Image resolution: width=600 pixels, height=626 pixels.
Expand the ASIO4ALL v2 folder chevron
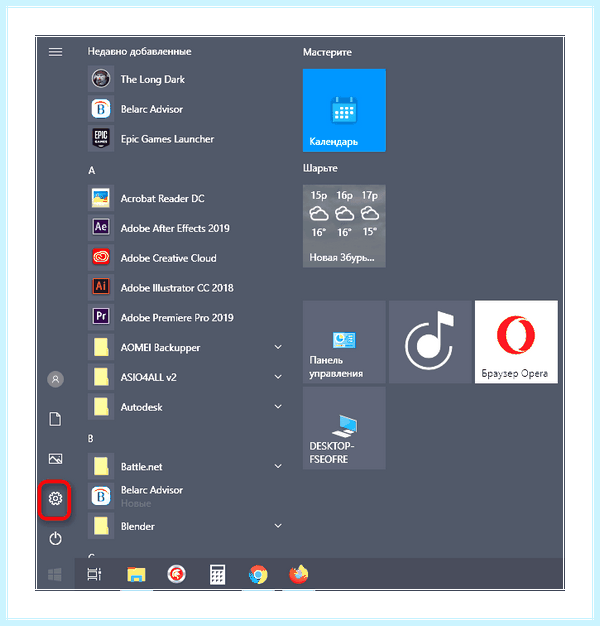278,376
